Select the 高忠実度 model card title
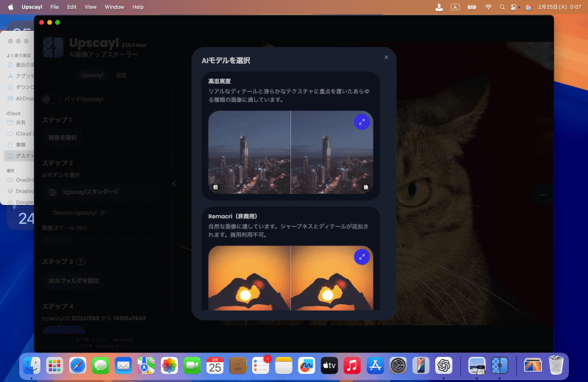 tap(220, 82)
